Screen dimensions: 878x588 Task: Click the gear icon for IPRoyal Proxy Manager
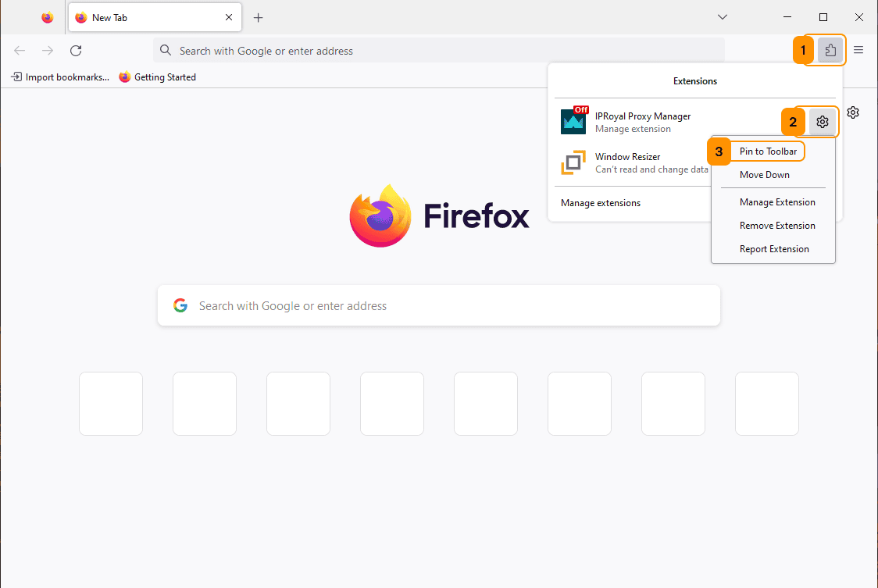point(822,122)
